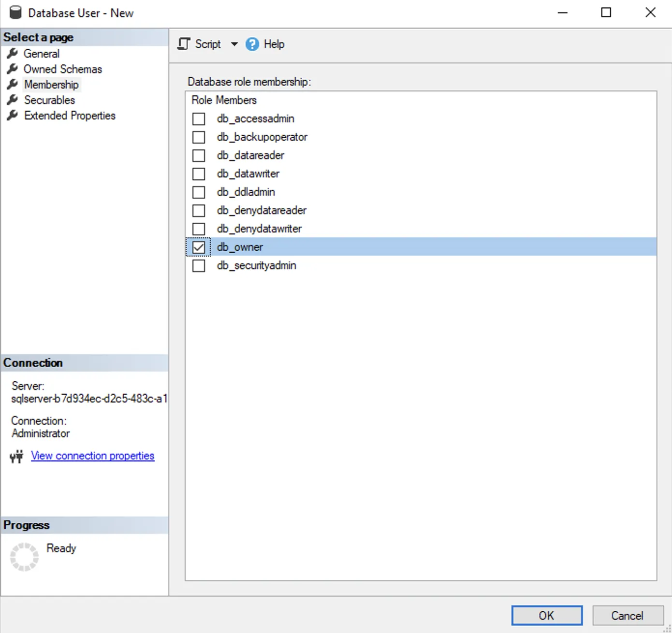672x633 pixels.
Task: Click the wrench icon beside Securables
Action: 13,100
